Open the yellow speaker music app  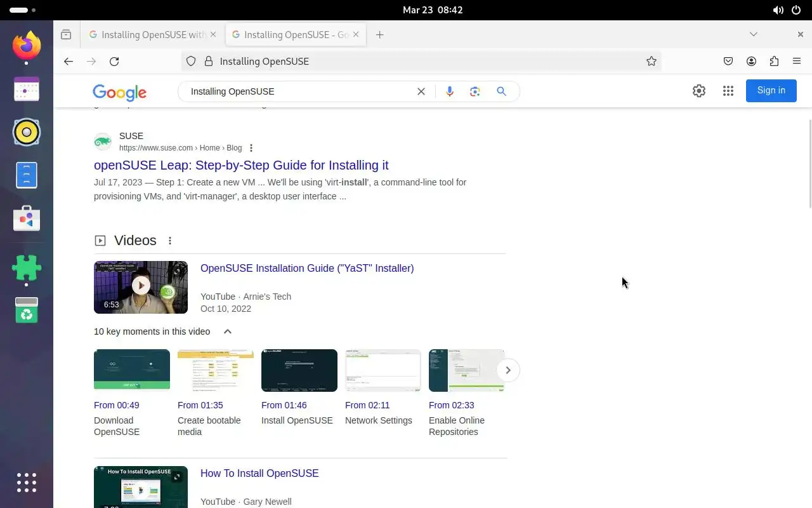point(27,132)
